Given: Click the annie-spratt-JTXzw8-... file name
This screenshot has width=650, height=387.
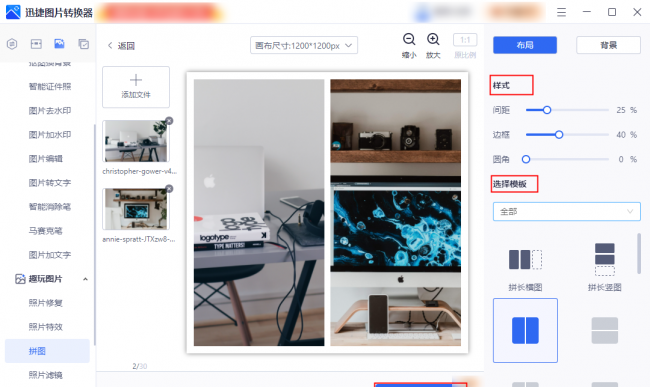Looking at the screenshot, I should [x=139, y=239].
